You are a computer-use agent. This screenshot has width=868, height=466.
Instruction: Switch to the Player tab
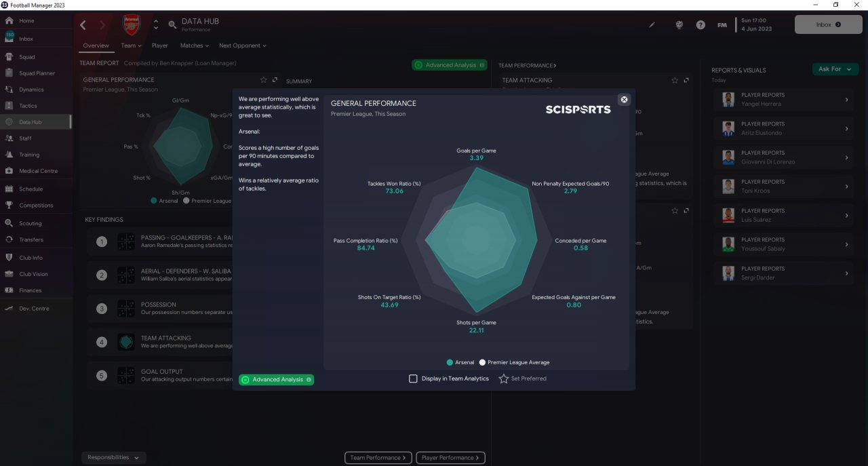[160, 45]
